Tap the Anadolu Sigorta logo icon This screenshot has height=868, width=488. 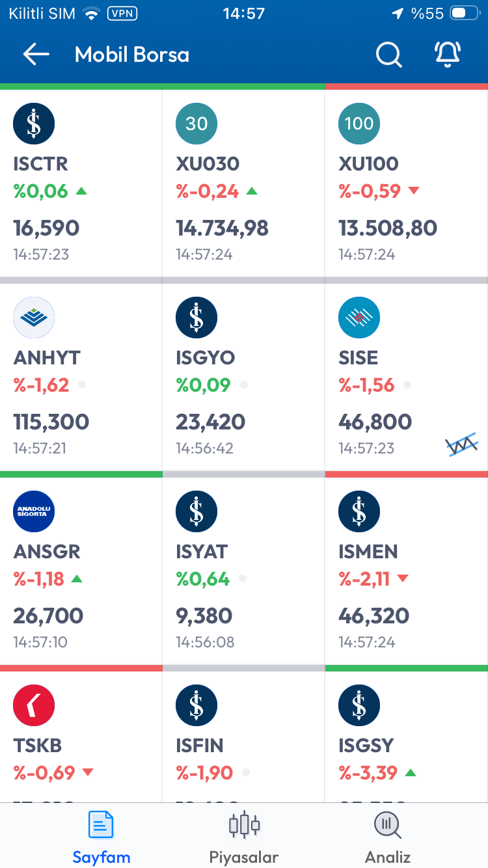(x=34, y=511)
